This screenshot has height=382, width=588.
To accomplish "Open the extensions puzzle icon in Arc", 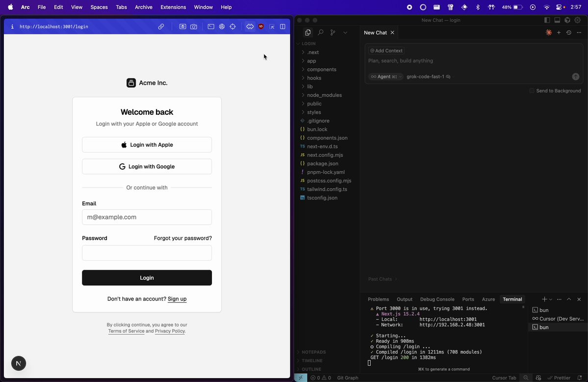I will (250, 26).
